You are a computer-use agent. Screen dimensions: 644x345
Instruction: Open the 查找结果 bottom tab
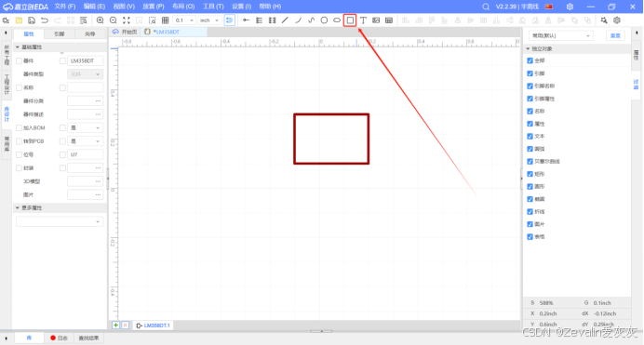coord(88,338)
